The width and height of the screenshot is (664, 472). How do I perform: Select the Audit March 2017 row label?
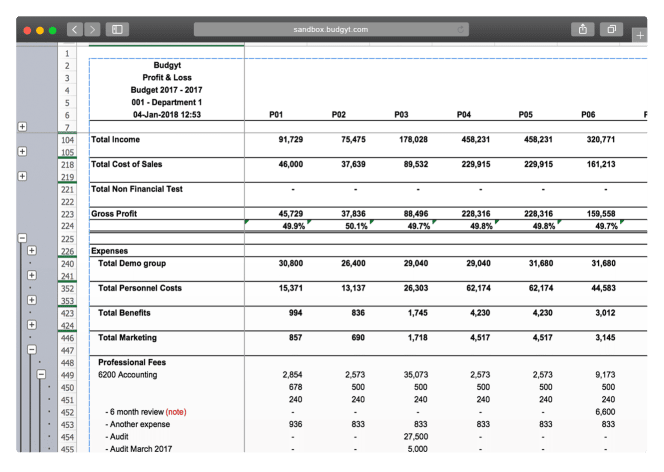click(138, 449)
